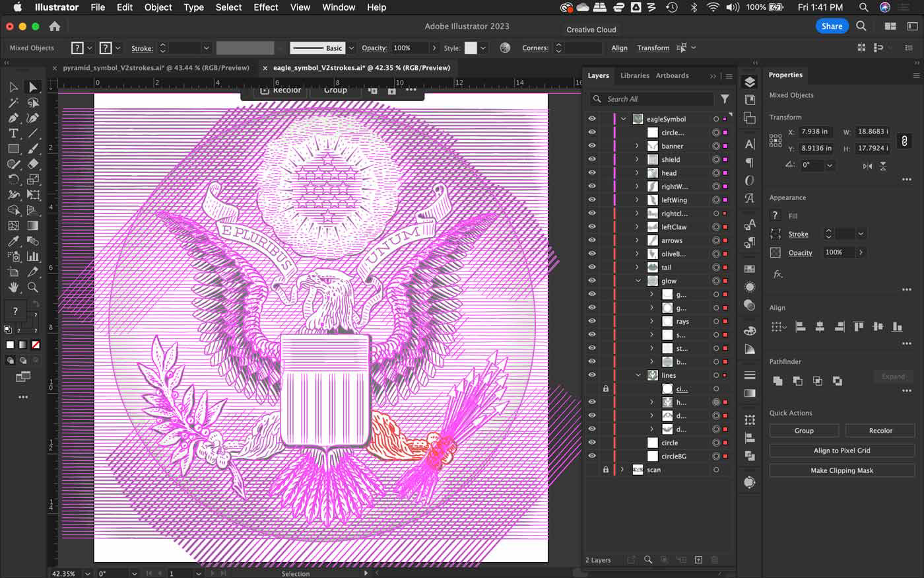Toggle visibility of the rays sublayer
Viewport: 924px width, 578px height.
592,321
